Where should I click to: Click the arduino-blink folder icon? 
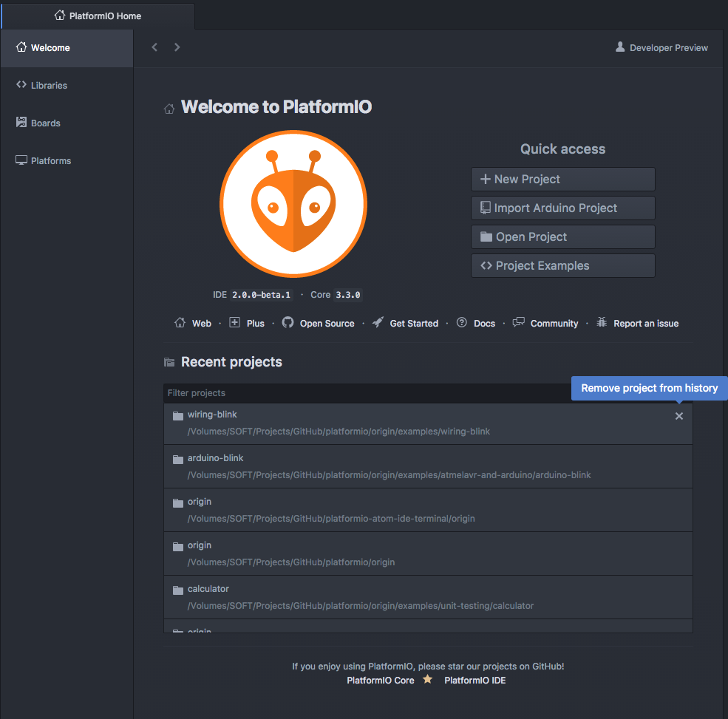tap(178, 459)
